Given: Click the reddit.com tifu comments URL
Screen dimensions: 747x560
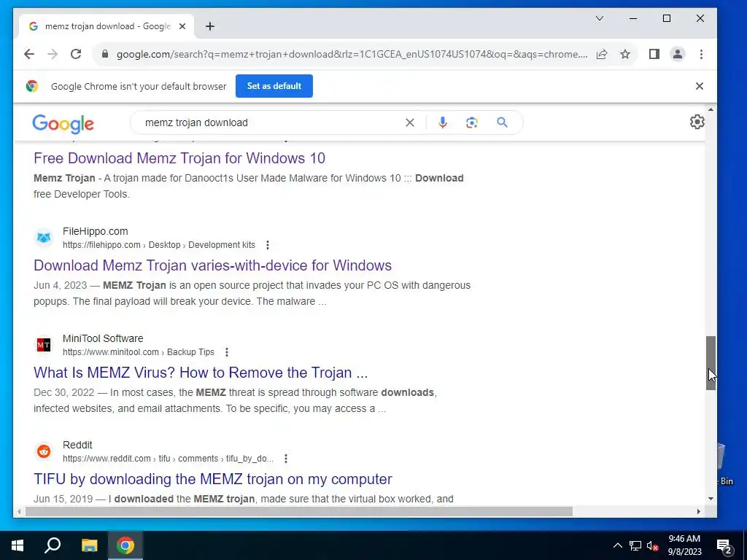Looking at the screenshot, I should 169,459.
